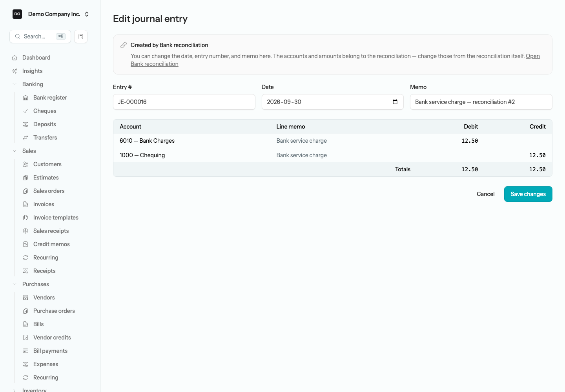Click the Transfers arrows icon
This screenshot has width=565, height=392.
(x=26, y=138)
